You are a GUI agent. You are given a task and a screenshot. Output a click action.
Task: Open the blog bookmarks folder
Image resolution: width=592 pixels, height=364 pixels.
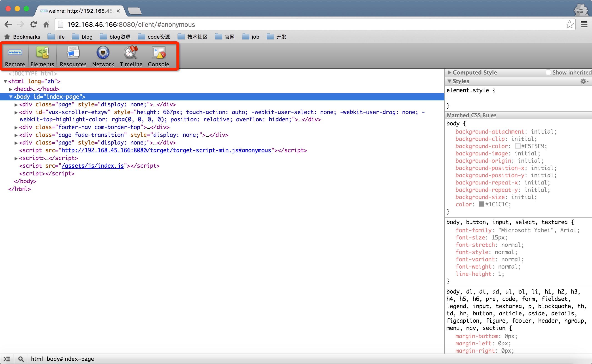(x=83, y=37)
